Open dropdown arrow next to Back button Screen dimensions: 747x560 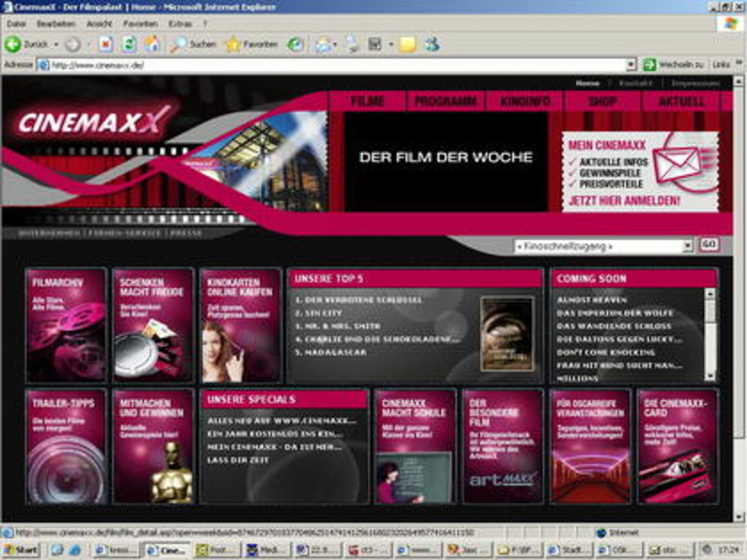(x=56, y=45)
